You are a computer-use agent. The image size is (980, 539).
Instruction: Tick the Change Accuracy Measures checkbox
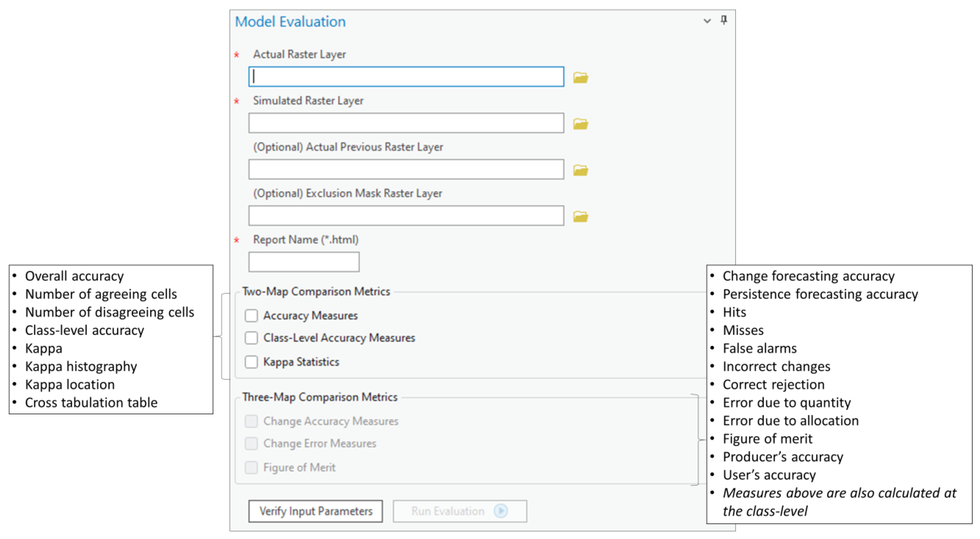click(251, 421)
